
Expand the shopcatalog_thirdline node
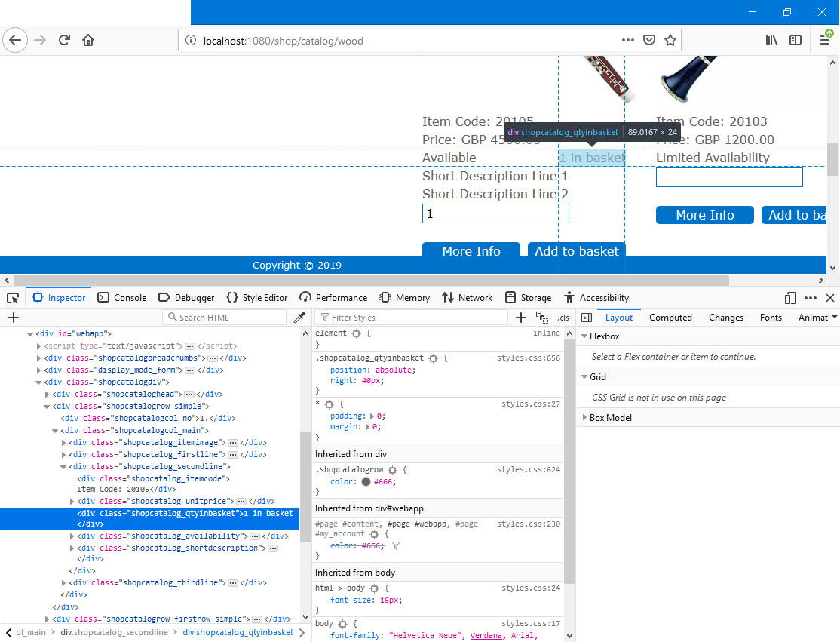click(x=63, y=583)
